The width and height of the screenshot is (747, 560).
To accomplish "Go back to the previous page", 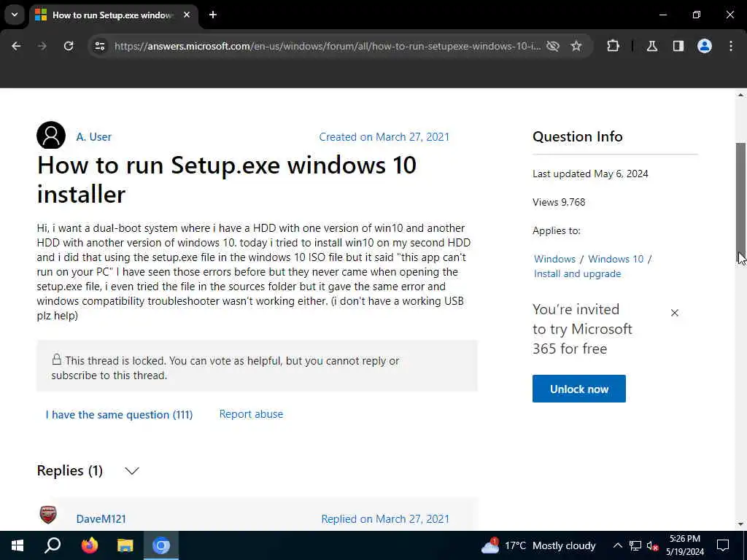I will point(16,46).
